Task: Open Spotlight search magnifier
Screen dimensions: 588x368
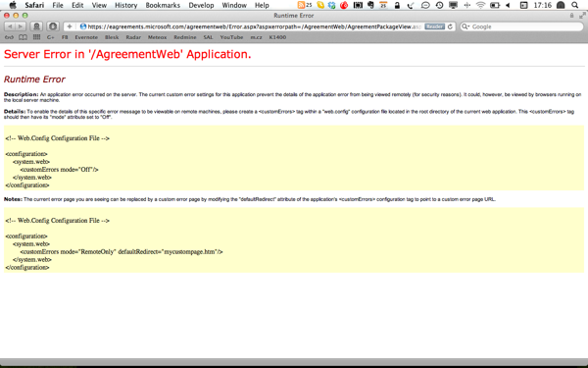Action: 575,5
